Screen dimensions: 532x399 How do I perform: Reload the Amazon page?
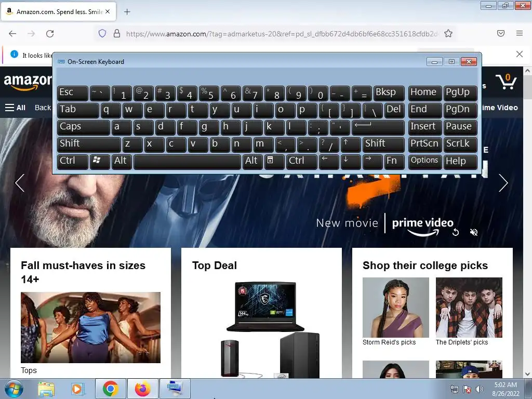(x=50, y=33)
